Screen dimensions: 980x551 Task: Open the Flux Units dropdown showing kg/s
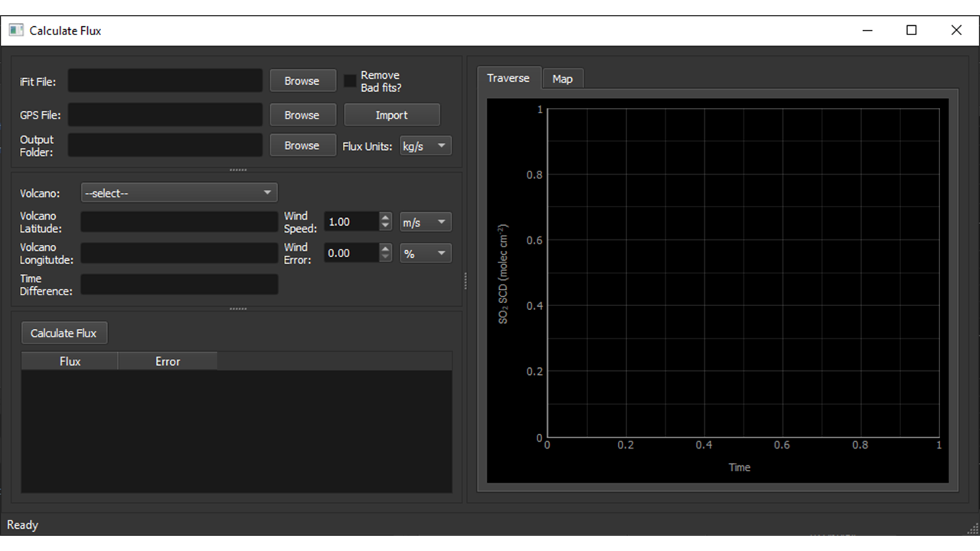[x=426, y=146]
